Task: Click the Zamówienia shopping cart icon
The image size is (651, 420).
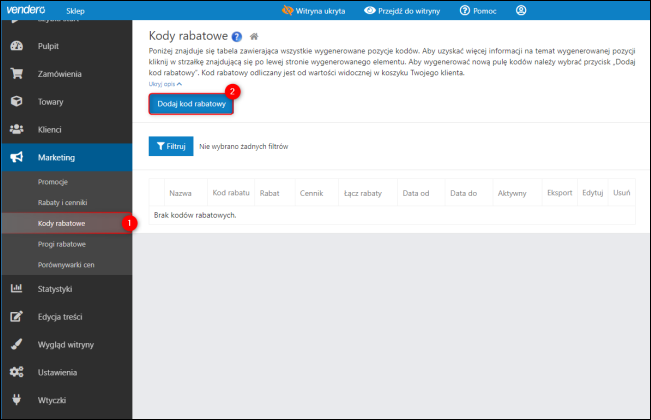Action: (17, 74)
